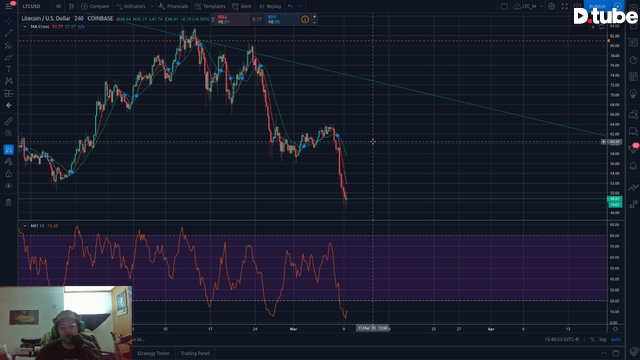Viewport: 640px width, 360px height.
Task: Open the ideas stream with red badge
Action: [x=633, y=149]
